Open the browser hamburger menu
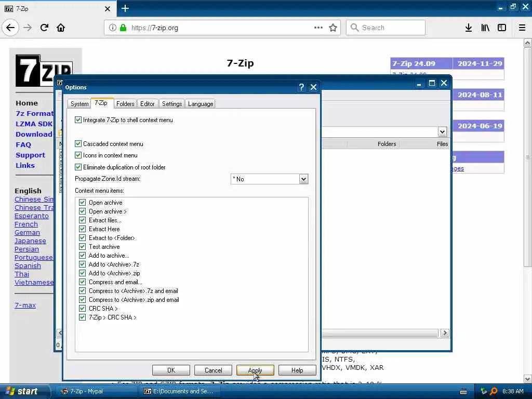This screenshot has height=399, width=532. pos(522,28)
